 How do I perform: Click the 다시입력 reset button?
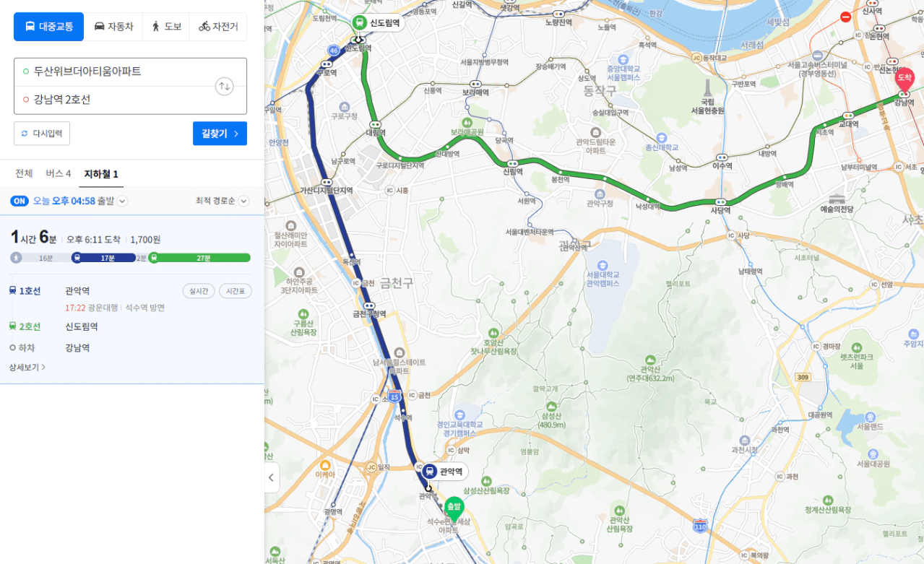42,134
